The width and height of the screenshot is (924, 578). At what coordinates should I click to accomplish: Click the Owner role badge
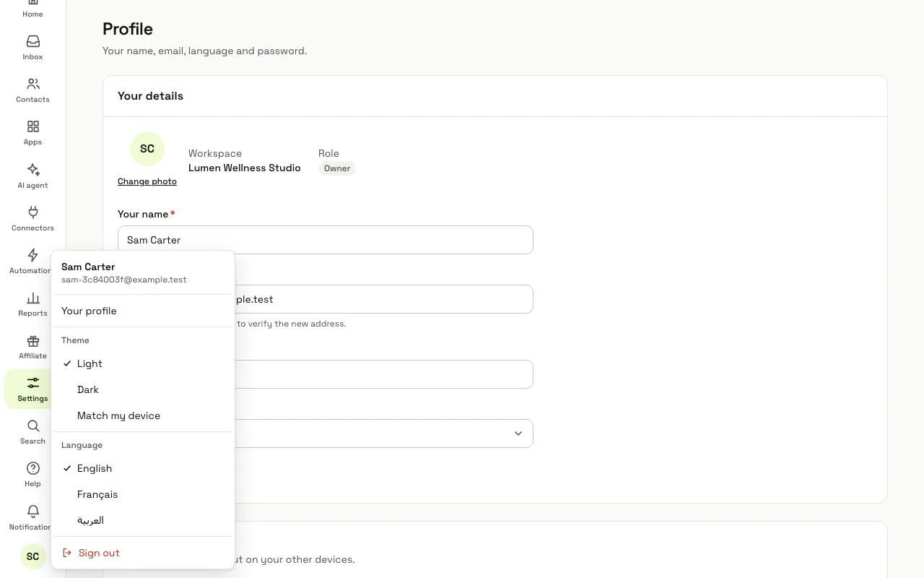click(337, 168)
